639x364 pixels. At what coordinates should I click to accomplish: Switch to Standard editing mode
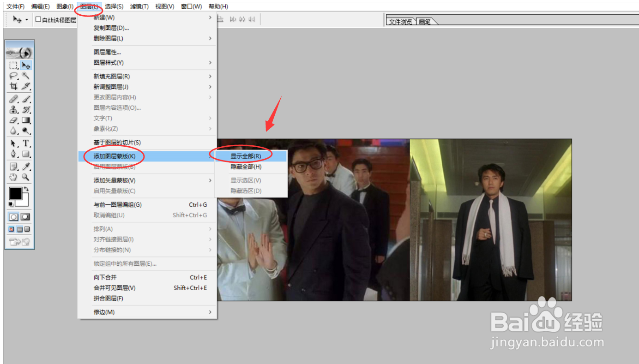point(14,216)
